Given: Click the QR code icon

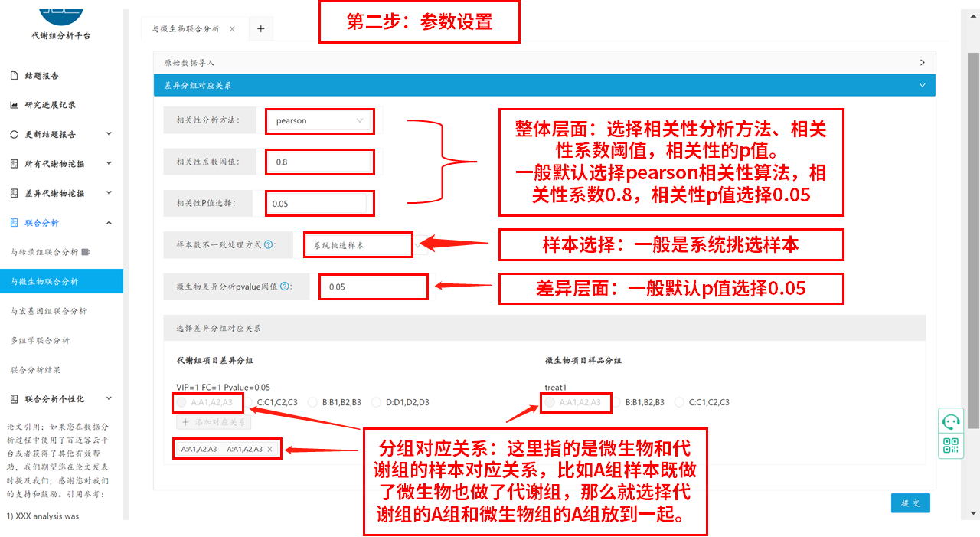Looking at the screenshot, I should pos(951,445).
